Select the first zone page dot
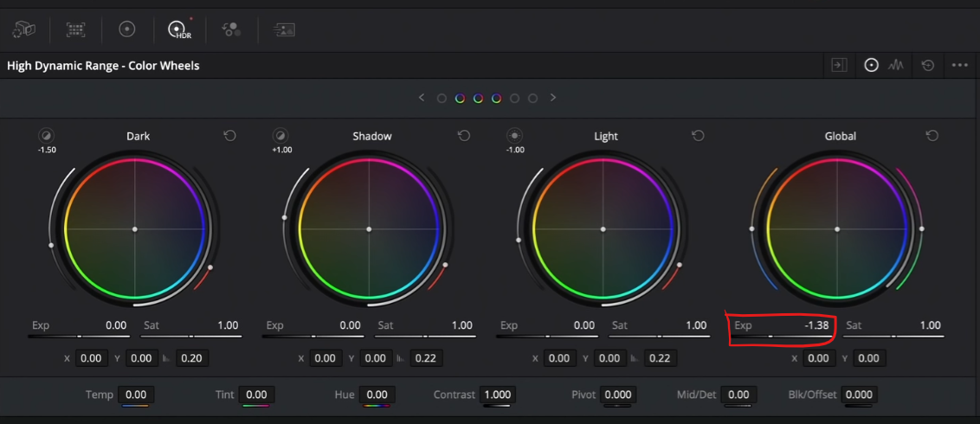Screen dimensions: 980x424 442,98
